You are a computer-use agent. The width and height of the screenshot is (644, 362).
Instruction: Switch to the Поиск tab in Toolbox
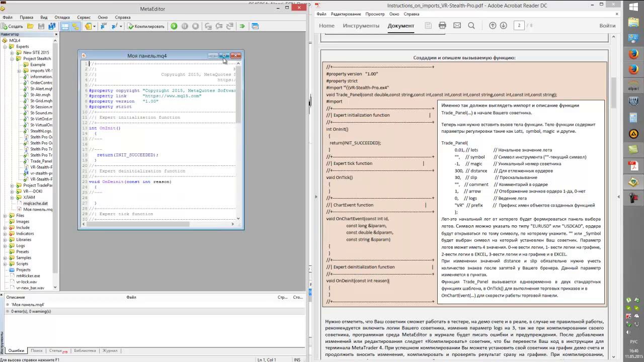[x=36, y=350]
